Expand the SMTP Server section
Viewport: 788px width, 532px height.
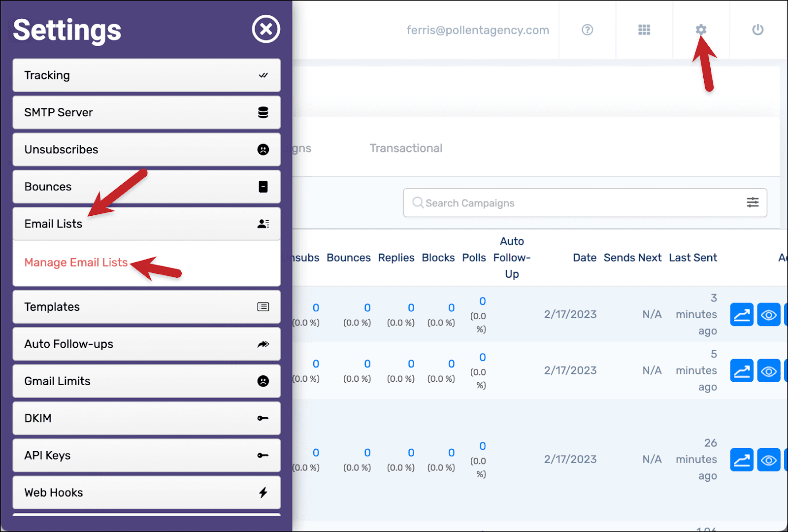[x=146, y=112]
